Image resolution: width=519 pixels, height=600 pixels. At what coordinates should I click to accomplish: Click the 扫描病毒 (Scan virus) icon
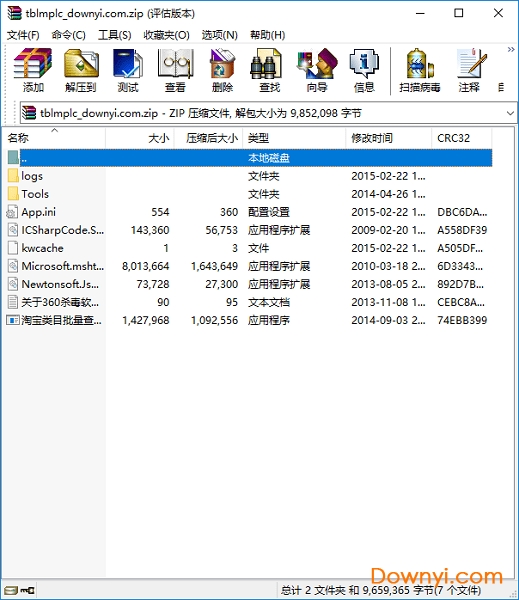pos(419,70)
